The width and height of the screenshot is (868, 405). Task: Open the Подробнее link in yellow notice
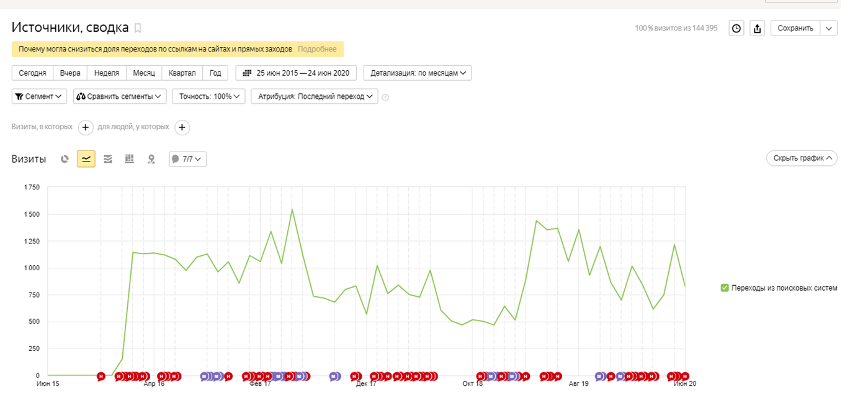(x=317, y=49)
